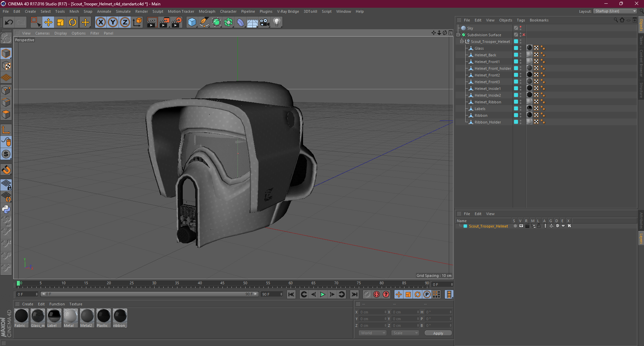Toggle layer color of Glass object
Viewport: 644px width, 346px height.
coord(516,48)
